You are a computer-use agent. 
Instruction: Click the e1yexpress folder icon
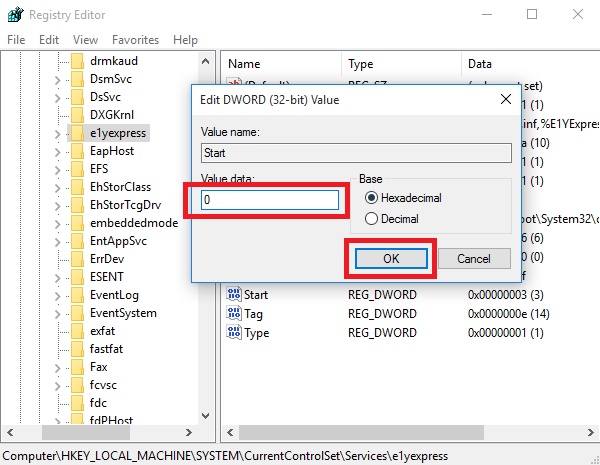77,133
